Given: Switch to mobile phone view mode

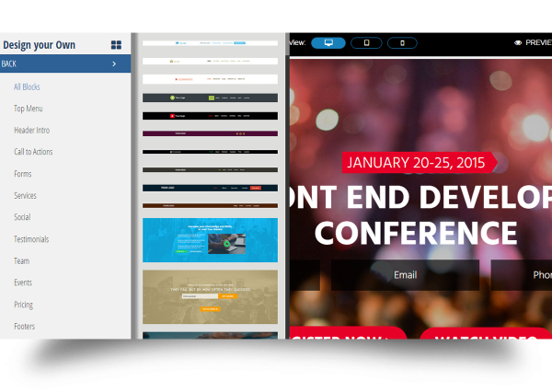Looking at the screenshot, I should [x=402, y=43].
